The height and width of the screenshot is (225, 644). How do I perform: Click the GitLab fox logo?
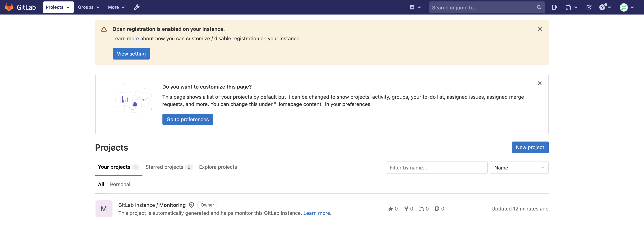point(9,7)
